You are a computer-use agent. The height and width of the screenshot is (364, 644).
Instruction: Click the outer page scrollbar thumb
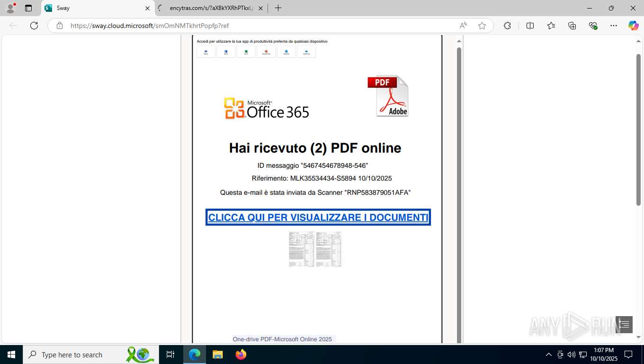click(x=638, y=130)
